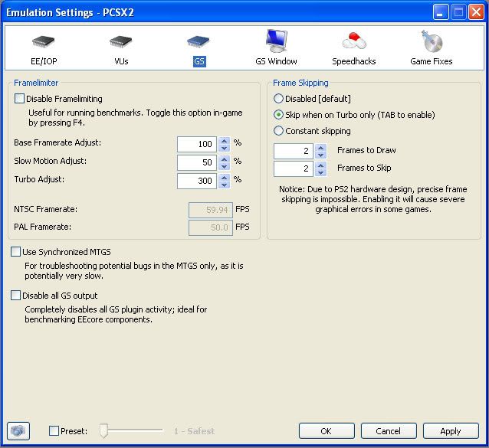Click the Frames to Skip field
Screen dimensions: 489x448
point(294,168)
